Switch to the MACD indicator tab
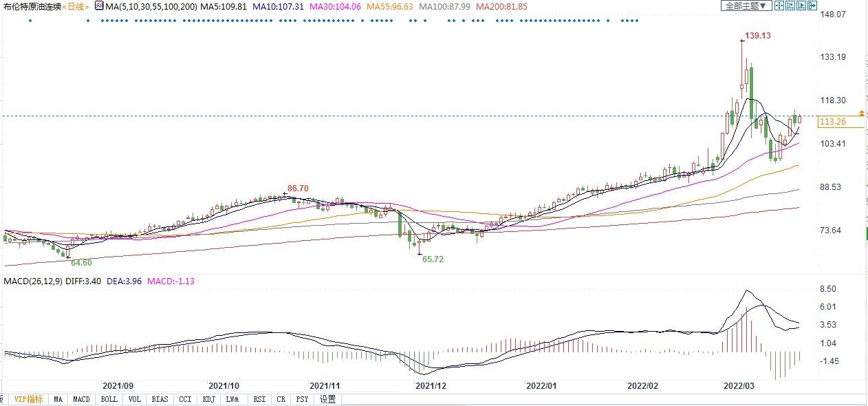The image size is (868, 406). (82, 399)
